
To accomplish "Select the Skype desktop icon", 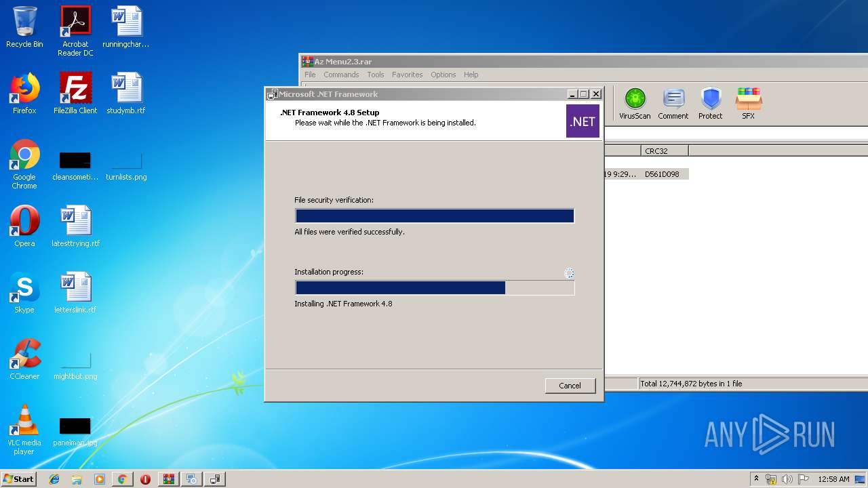I will pyautogui.click(x=24, y=292).
